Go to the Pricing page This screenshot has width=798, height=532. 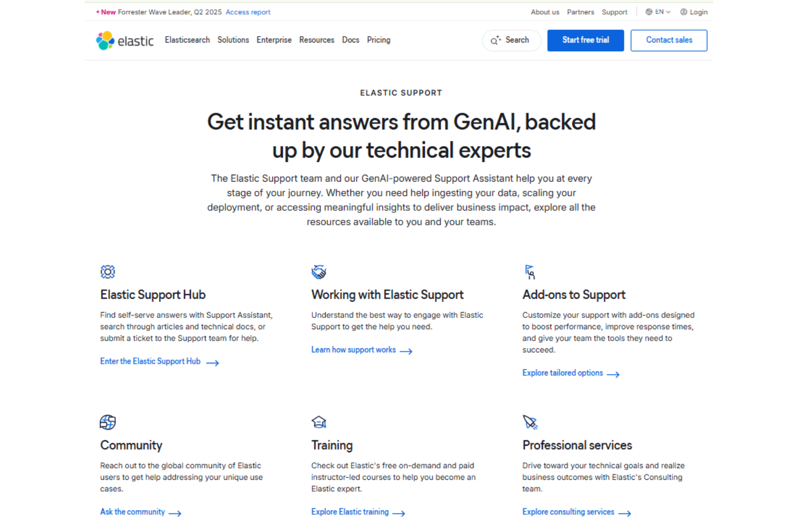tap(379, 40)
